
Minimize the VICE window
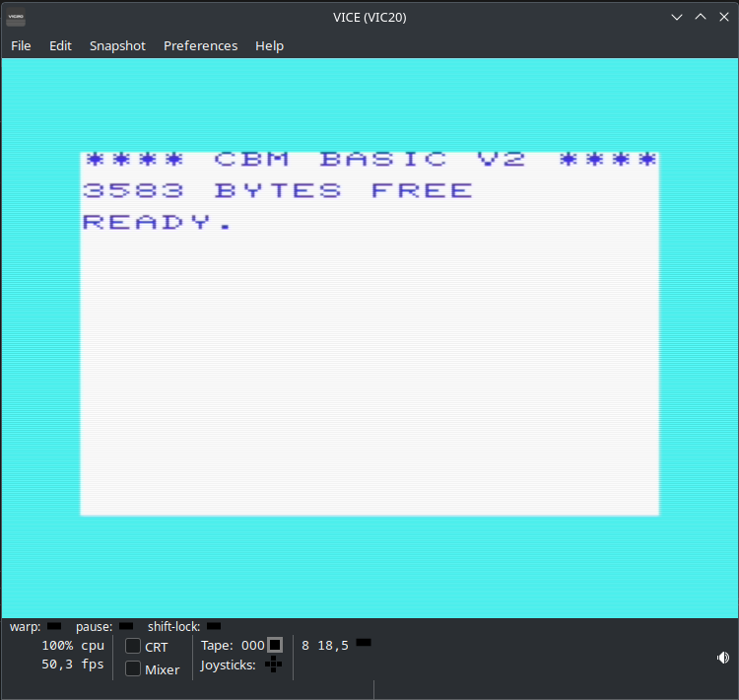tap(677, 17)
